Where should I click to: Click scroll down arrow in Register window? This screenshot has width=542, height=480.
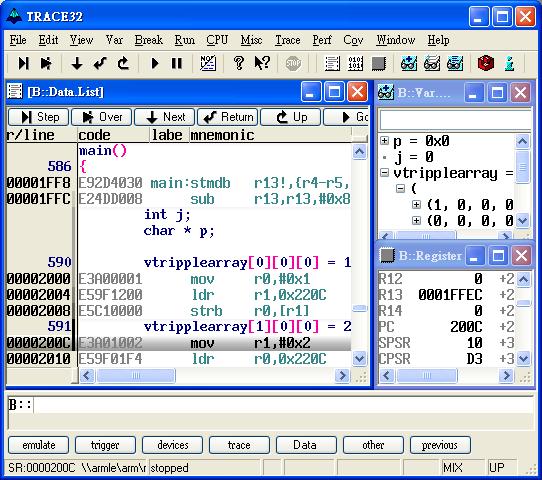(x=523, y=358)
